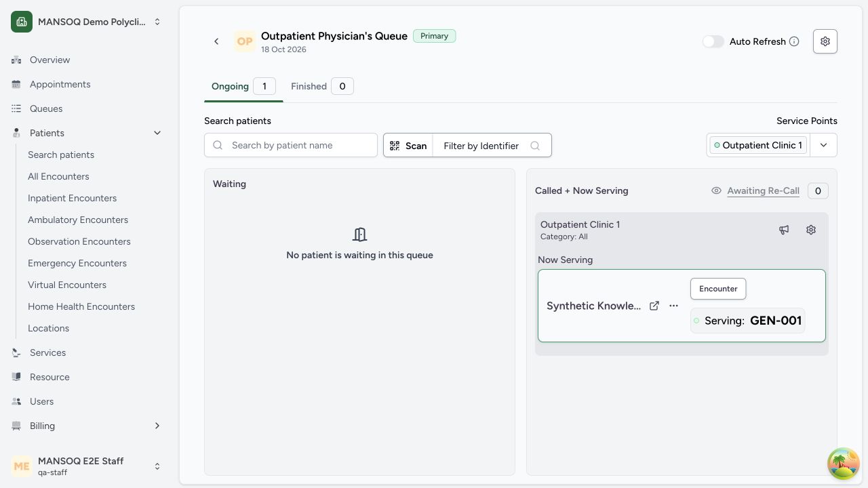Show Auto Refresh info tooltip icon
The height and width of the screenshot is (488, 868).
794,41
